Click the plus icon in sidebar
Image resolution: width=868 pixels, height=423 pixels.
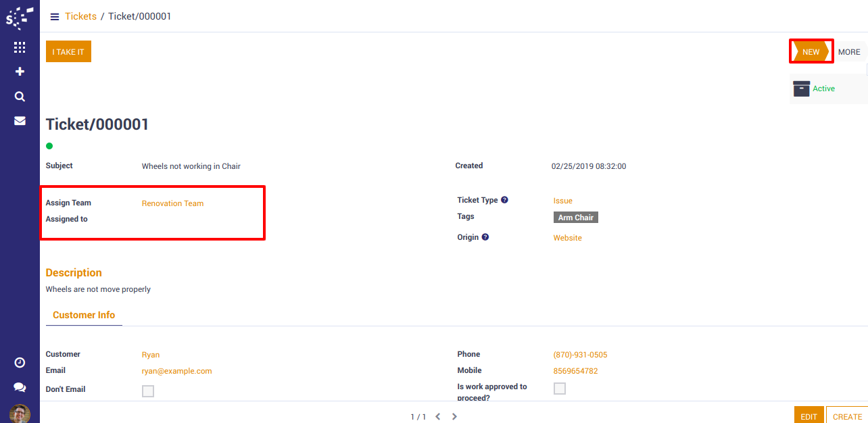(20, 72)
